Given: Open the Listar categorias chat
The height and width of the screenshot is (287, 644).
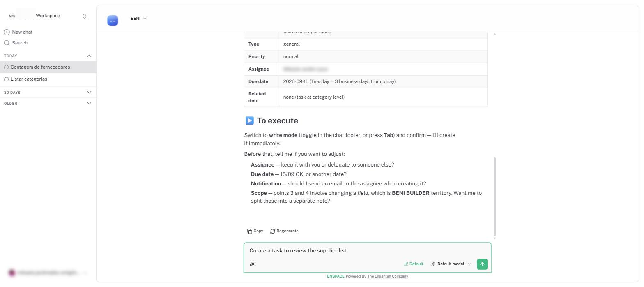Looking at the screenshot, I should pos(48,79).
